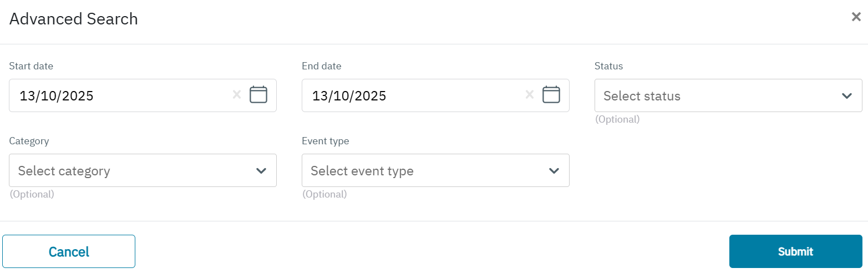This screenshot has width=868, height=273.
Task: Open the Start date calendar picker
Action: click(x=258, y=95)
